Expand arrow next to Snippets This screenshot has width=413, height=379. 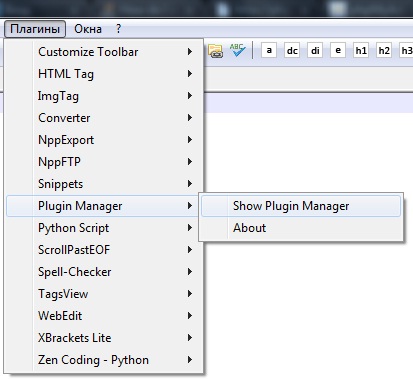(190, 184)
